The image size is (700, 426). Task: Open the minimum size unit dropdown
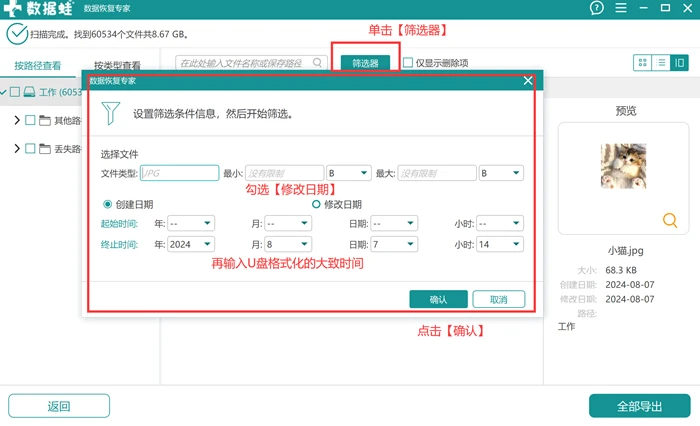point(349,173)
